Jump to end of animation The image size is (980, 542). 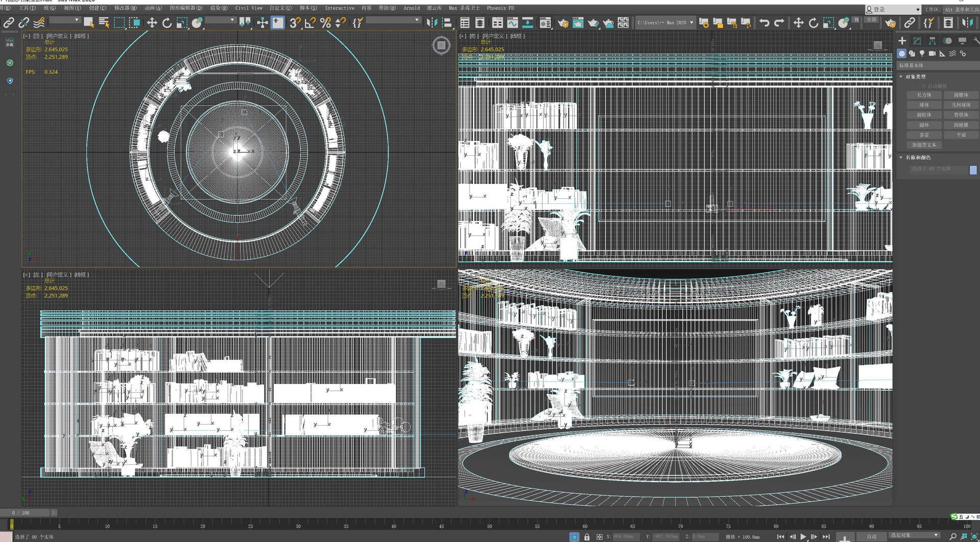tap(826, 536)
